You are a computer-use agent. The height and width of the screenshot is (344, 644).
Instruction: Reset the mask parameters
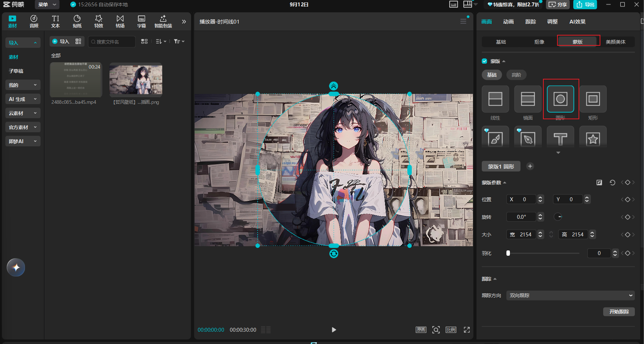pos(612,183)
